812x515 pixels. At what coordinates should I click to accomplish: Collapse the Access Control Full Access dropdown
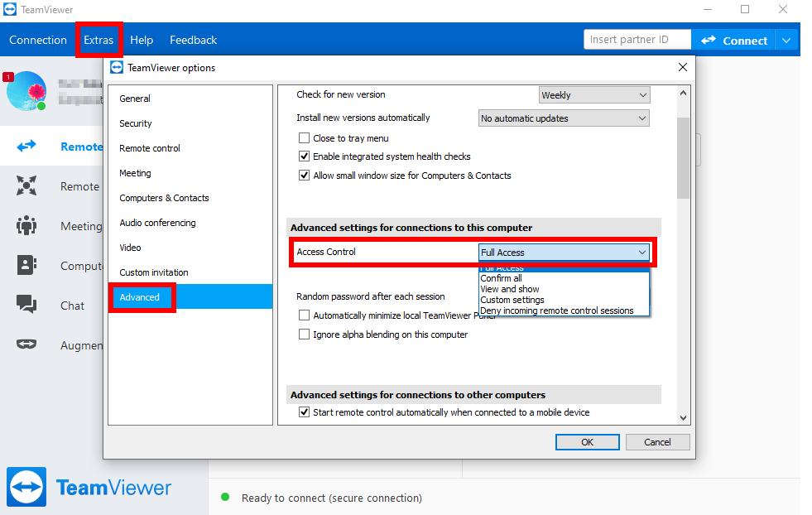(564, 253)
